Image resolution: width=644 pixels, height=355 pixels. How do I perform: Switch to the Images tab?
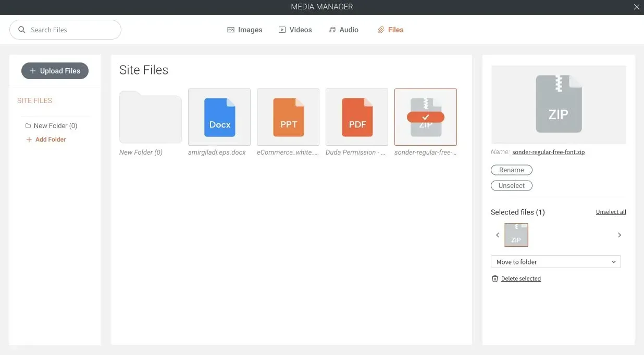[245, 30]
